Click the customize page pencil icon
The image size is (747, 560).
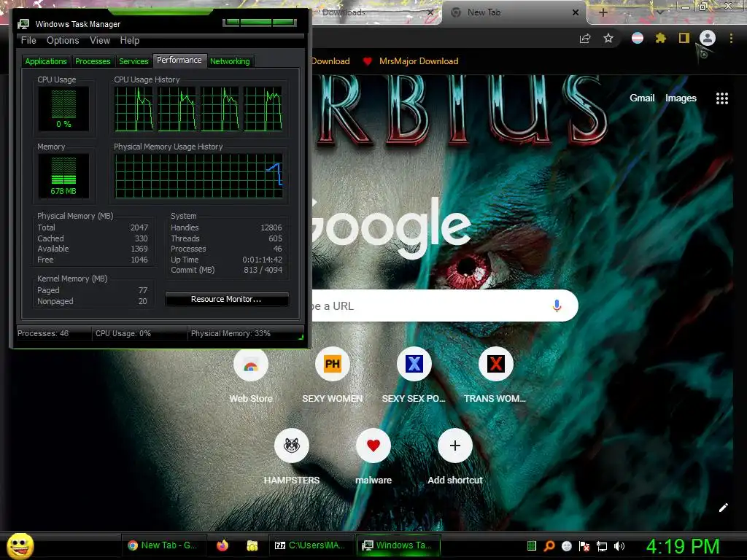(723, 507)
